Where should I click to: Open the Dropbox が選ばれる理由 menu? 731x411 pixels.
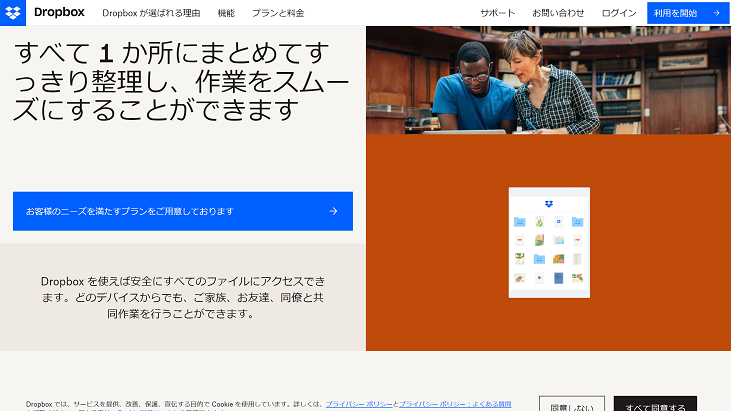click(x=151, y=13)
